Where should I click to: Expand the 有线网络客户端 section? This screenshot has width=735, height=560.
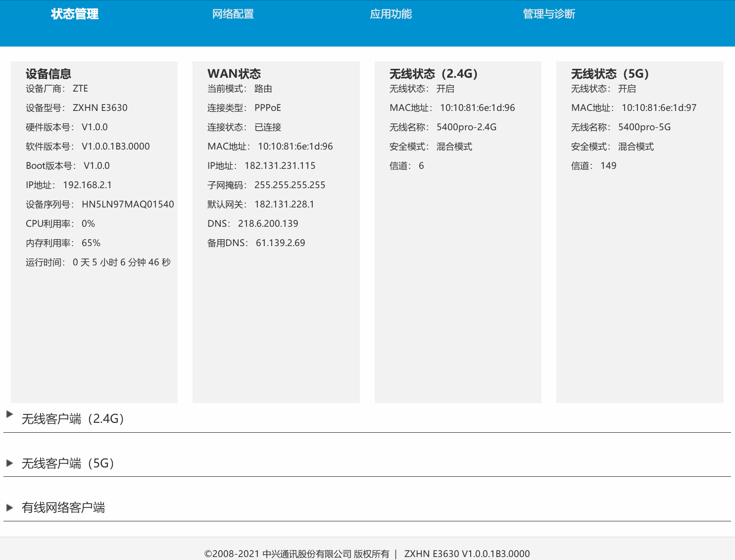pyautogui.click(x=64, y=507)
